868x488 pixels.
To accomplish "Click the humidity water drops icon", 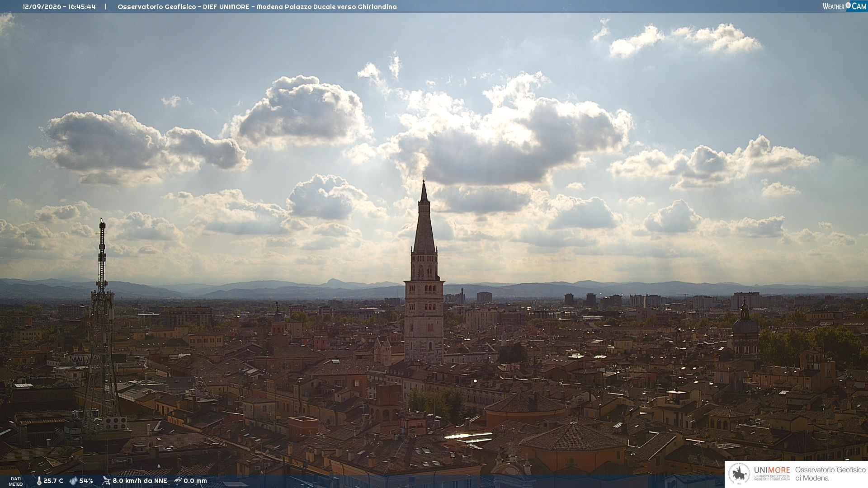I will [73, 481].
